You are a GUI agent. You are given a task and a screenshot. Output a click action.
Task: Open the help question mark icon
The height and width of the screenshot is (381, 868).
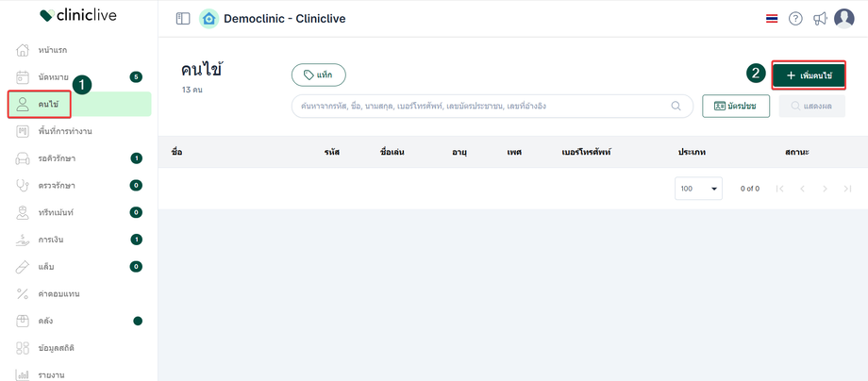pyautogui.click(x=795, y=19)
